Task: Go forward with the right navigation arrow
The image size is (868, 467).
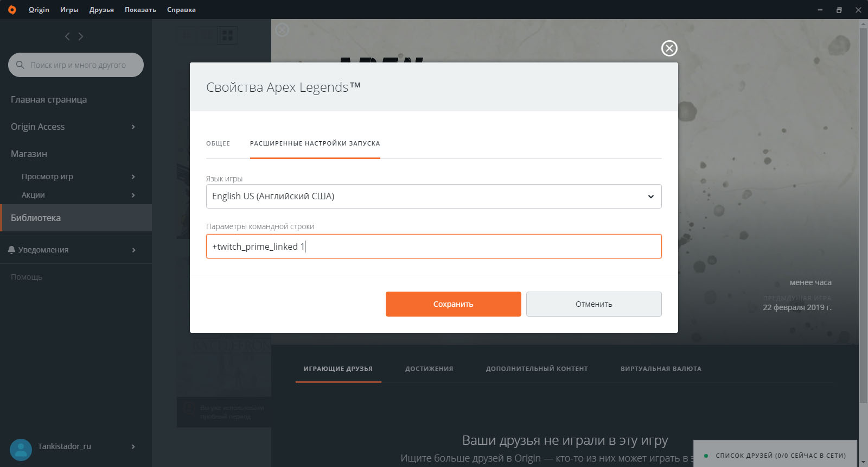Action: click(x=81, y=36)
